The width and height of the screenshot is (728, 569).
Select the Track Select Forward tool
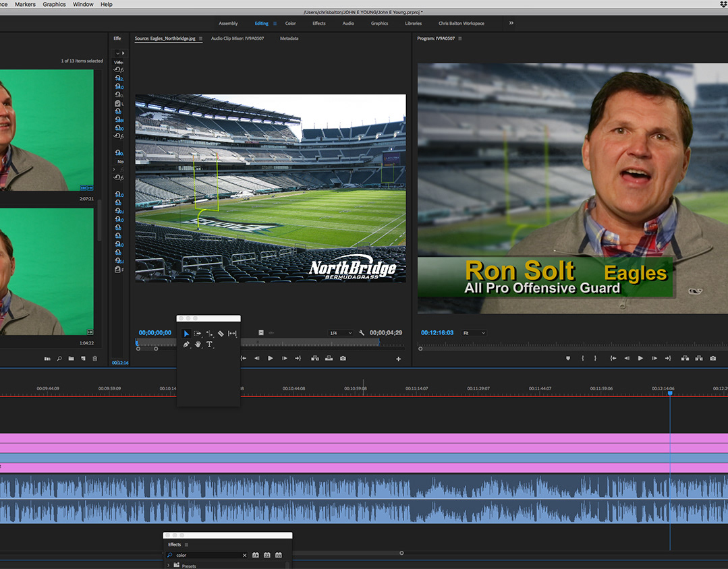[198, 334]
